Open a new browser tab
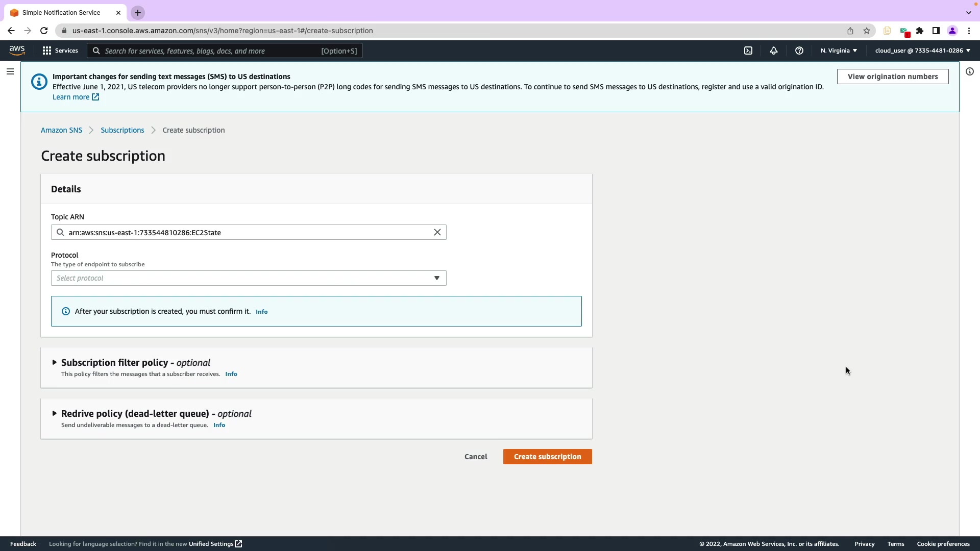Image resolution: width=980 pixels, height=551 pixels. (x=138, y=13)
